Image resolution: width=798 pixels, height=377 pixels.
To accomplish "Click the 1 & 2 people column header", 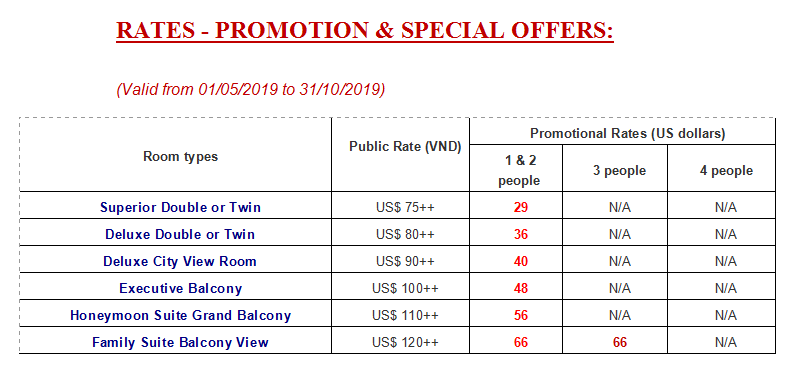I will coord(519,171).
